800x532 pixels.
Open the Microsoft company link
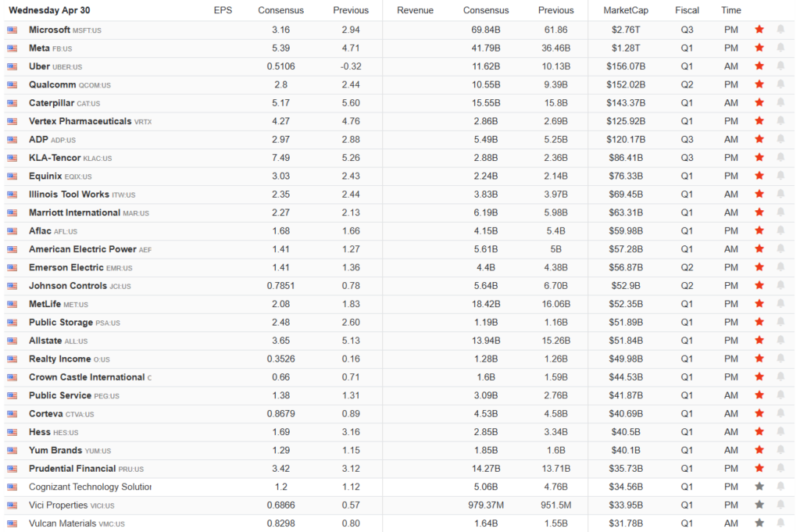click(49, 30)
